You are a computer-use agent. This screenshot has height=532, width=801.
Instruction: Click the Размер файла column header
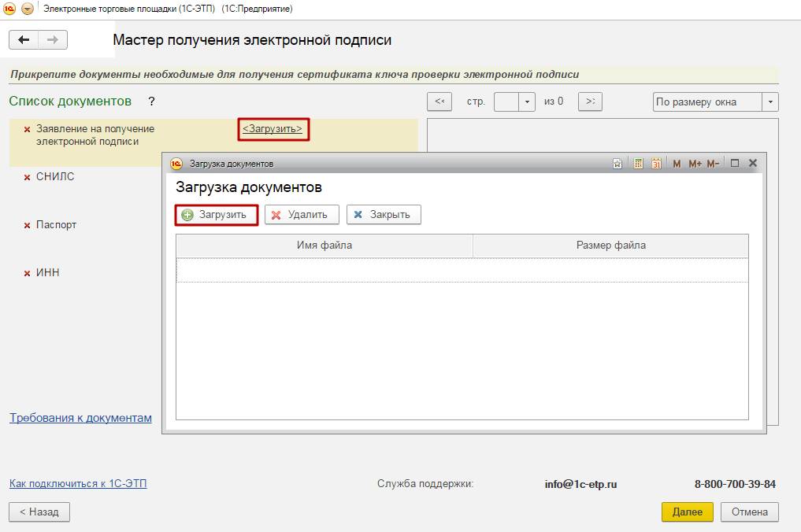[x=611, y=245]
